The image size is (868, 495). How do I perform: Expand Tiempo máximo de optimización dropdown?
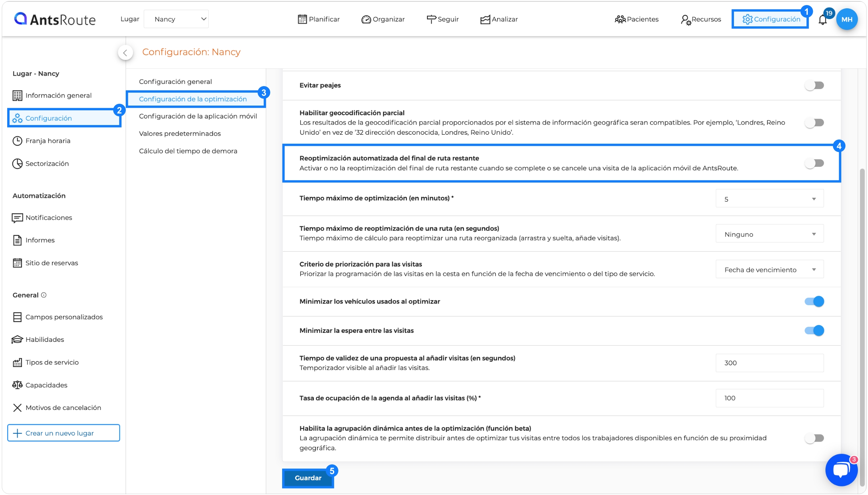click(770, 199)
